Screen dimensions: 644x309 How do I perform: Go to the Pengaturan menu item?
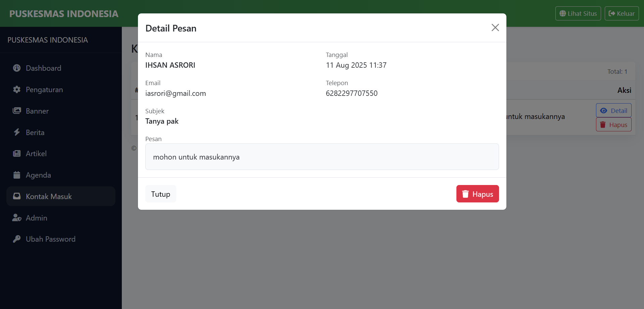coord(44,89)
